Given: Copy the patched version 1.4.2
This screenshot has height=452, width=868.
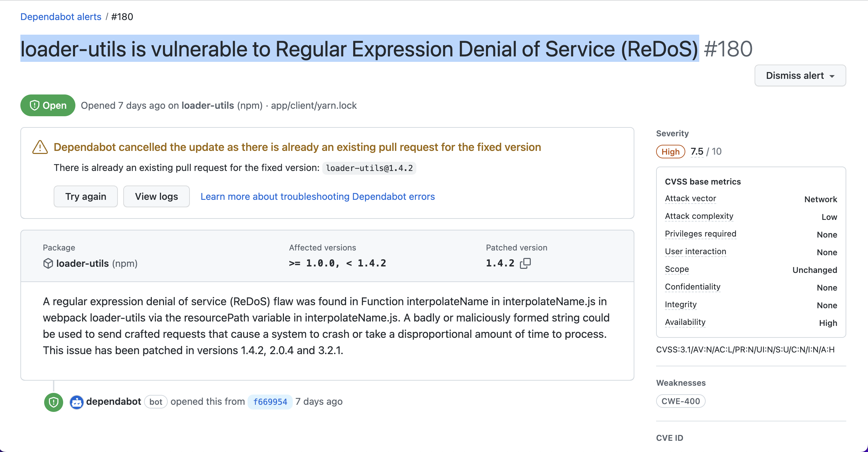Looking at the screenshot, I should coord(525,263).
